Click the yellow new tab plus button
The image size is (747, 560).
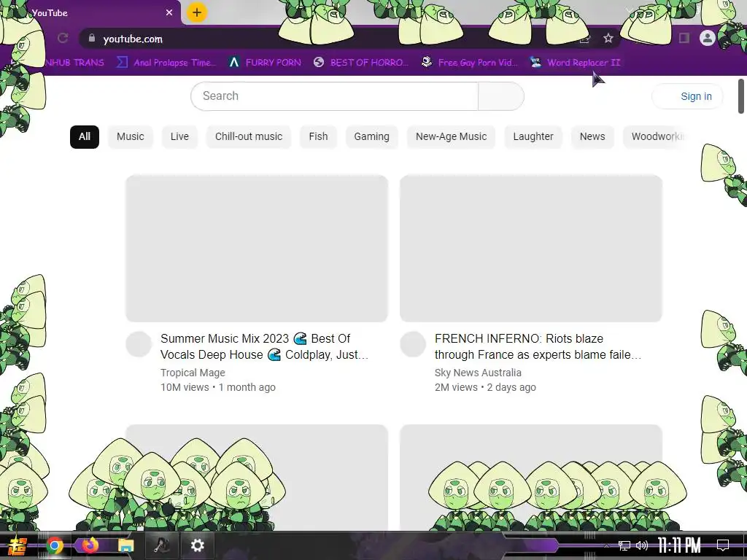(x=196, y=12)
